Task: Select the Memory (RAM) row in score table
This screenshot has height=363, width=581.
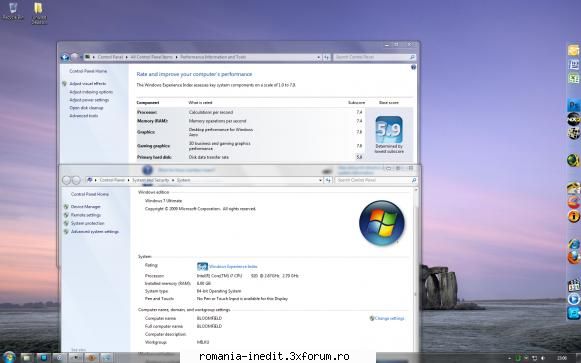Action: 250,121
